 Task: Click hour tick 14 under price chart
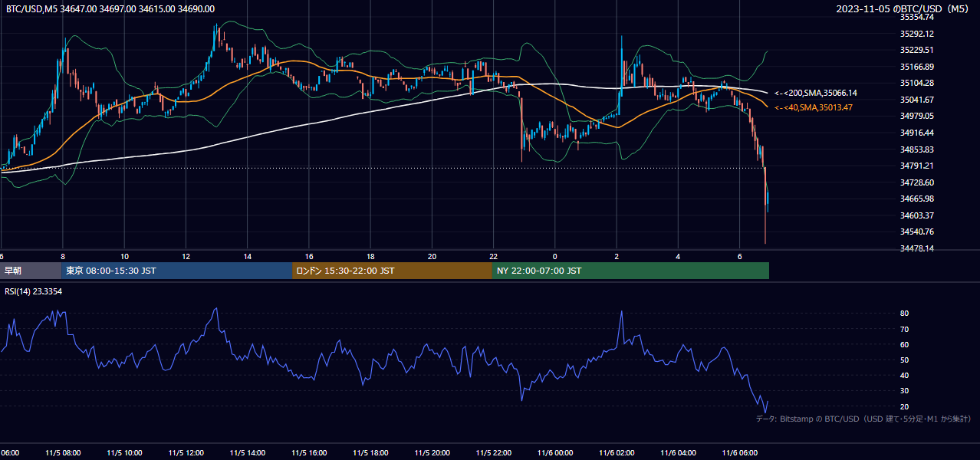pyautogui.click(x=248, y=256)
